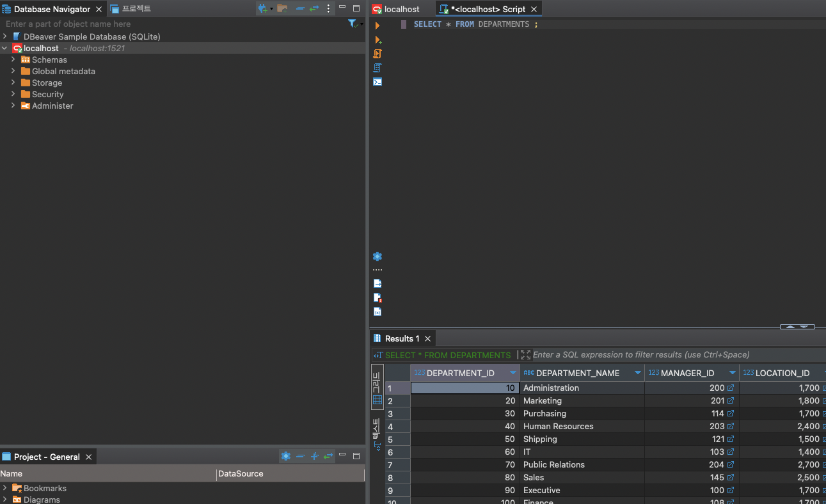The height and width of the screenshot is (504, 826).
Task: Expand the Storage folder
Action: click(x=13, y=83)
